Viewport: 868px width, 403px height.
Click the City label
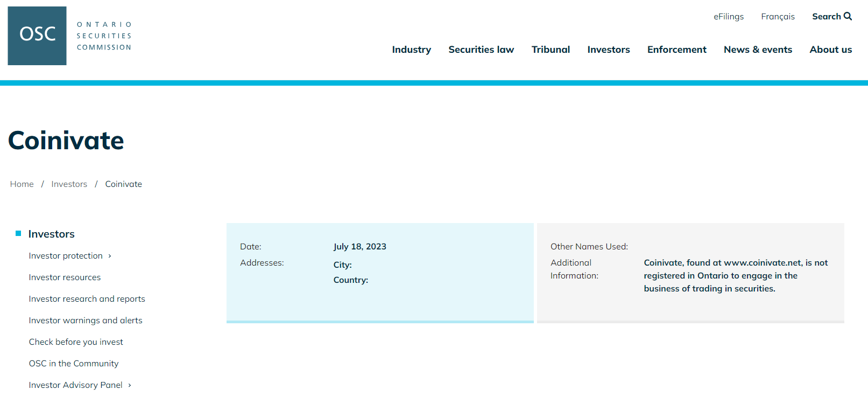point(343,265)
